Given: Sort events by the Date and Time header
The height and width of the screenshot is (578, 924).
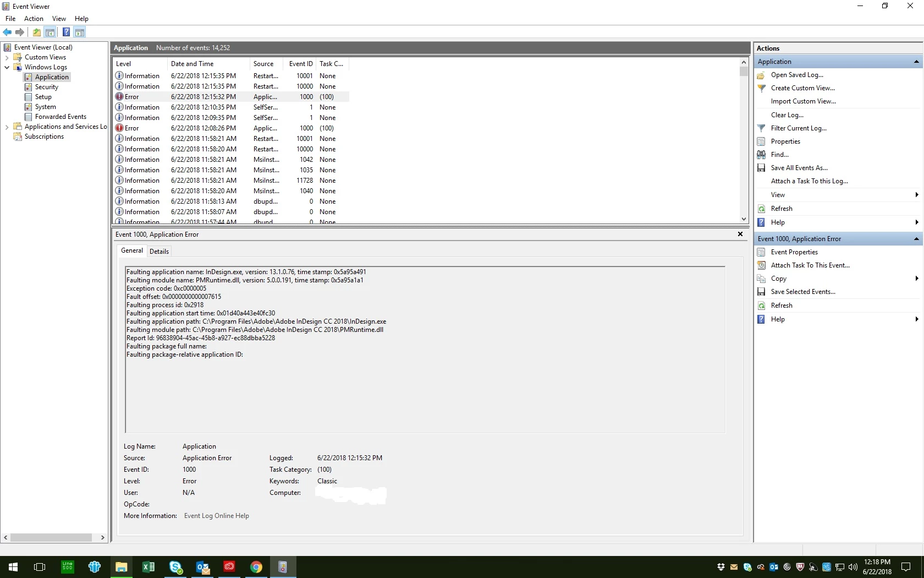Looking at the screenshot, I should click(x=208, y=64).
